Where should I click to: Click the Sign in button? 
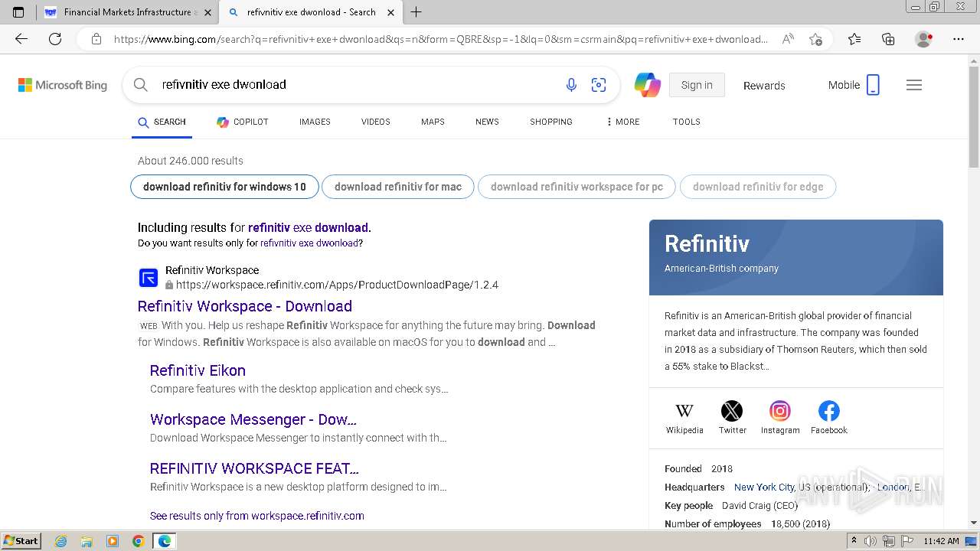pos(697,85)
